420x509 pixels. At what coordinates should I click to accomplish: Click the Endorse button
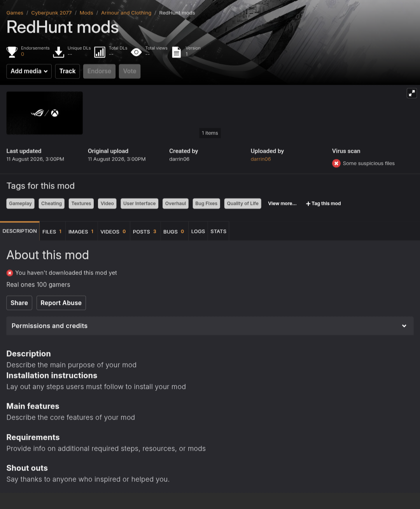[x=99, y=71]
